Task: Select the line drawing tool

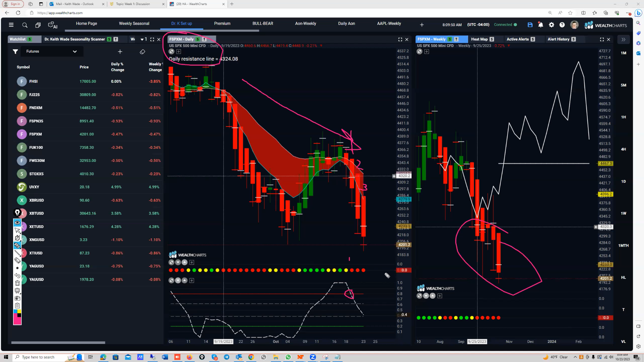Action: (17, 253)
